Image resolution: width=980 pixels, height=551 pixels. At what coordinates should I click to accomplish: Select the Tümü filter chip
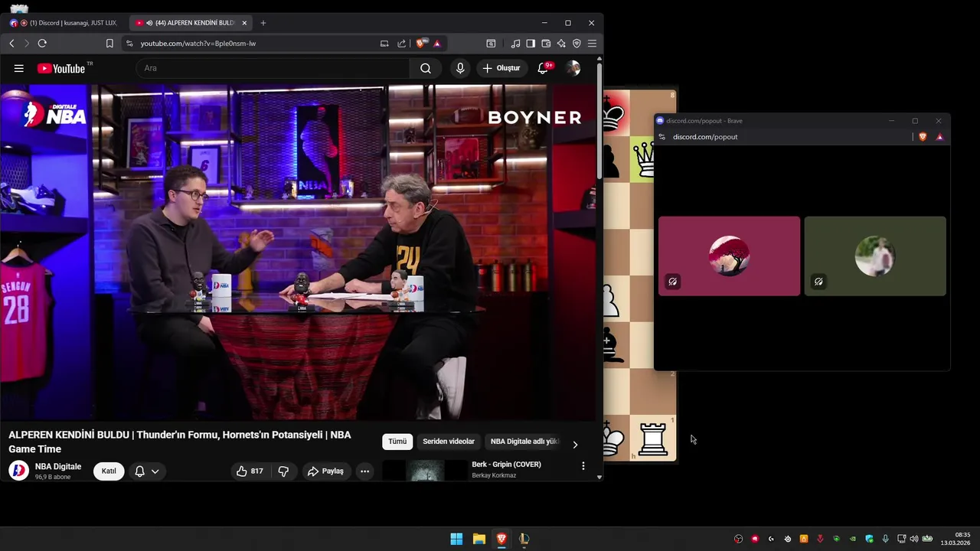tap(397, 442)
